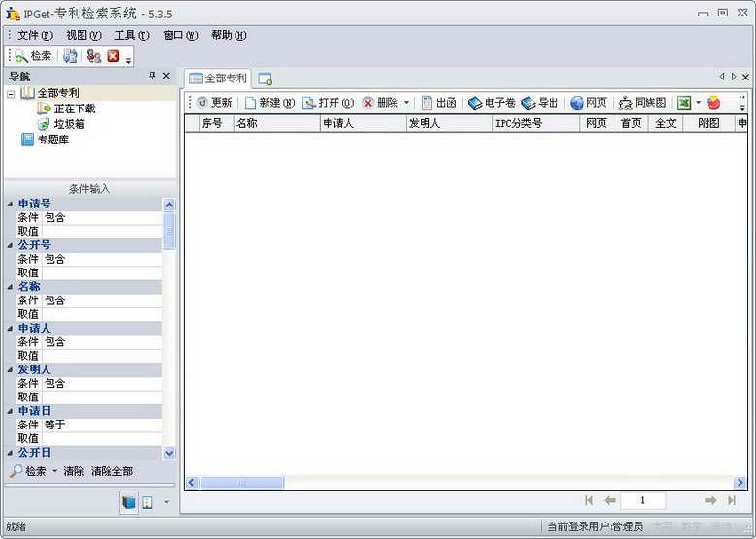Click the page icon at the panel bottom
Viewport: 756px width, 539px height.
coord(147,503)
